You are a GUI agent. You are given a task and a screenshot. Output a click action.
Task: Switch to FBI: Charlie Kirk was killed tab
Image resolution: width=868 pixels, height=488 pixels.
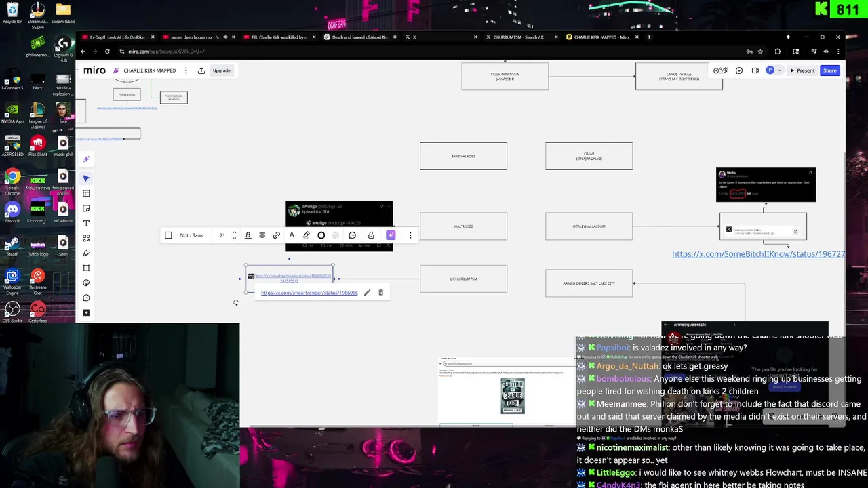[279, 37]
